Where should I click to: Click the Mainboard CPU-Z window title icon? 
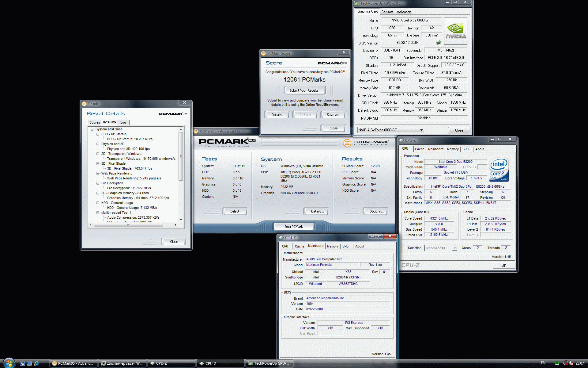point(281,237)
